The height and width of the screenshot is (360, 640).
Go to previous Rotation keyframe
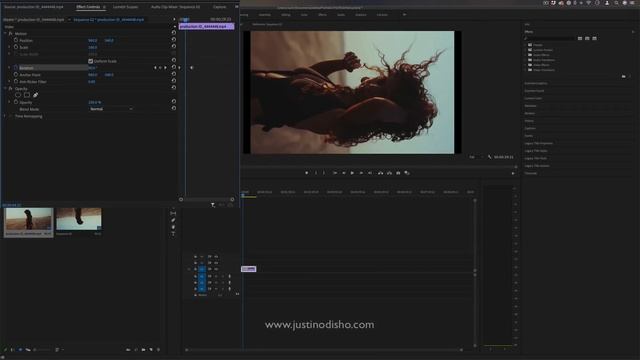click(155, 68)
